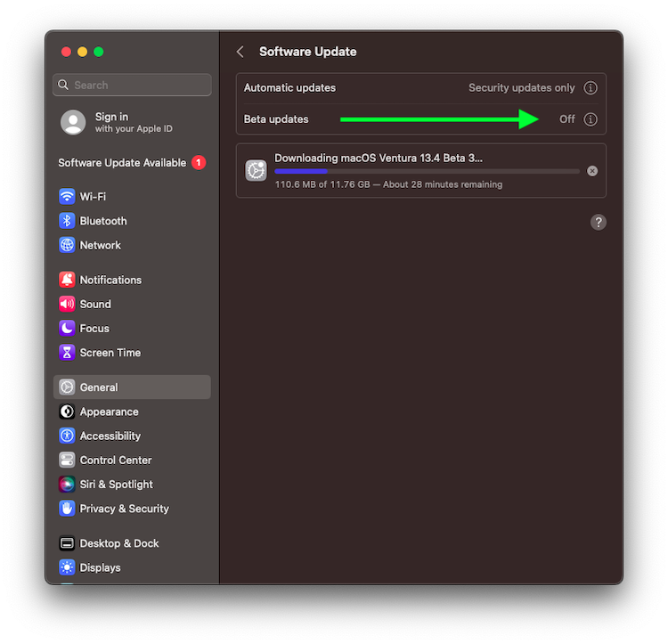The image size is (668, 644).
Task: Open Siri & Spotlight in the sidebar
Action: tap(132, 485)
